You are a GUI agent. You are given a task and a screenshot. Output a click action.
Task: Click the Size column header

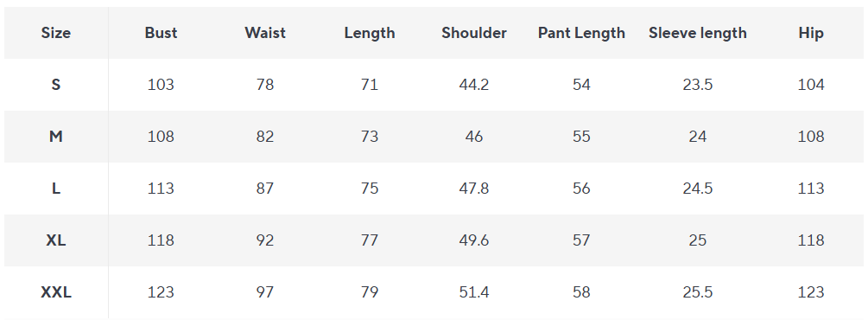point(56,33)
